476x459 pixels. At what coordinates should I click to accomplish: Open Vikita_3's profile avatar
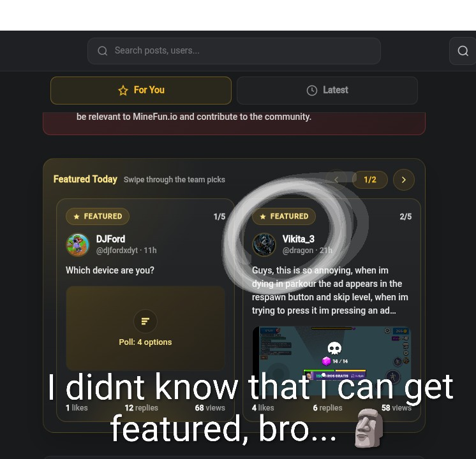(264, 245)
